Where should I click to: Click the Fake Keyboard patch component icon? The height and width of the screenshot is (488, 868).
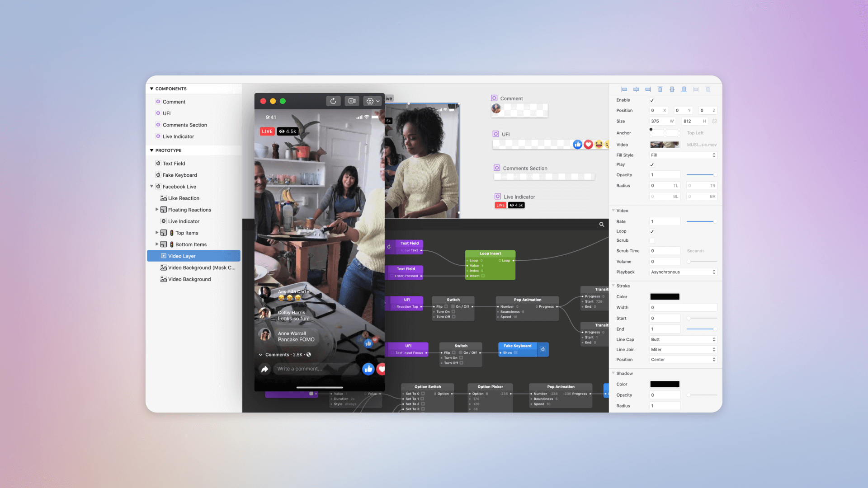point(543,349)
